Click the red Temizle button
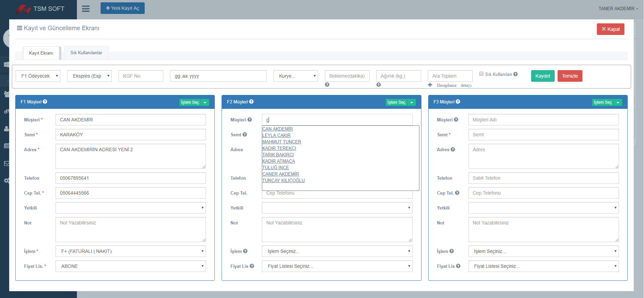644x298 pixels. click(569, 76)
